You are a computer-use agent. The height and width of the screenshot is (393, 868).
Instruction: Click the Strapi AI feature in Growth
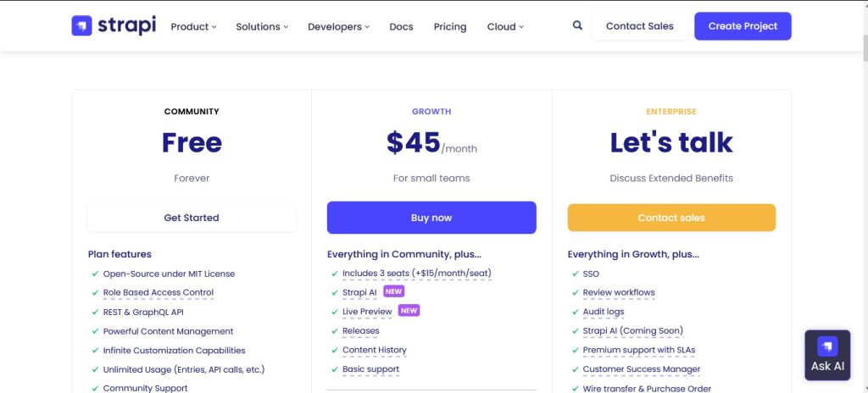(360, 292)
